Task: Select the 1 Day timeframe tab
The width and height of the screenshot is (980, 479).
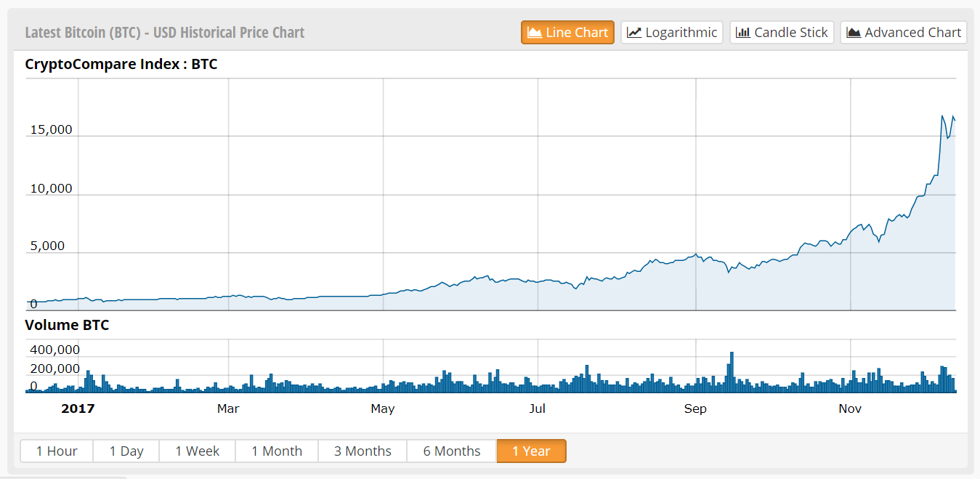Action: tap(126, 451)
